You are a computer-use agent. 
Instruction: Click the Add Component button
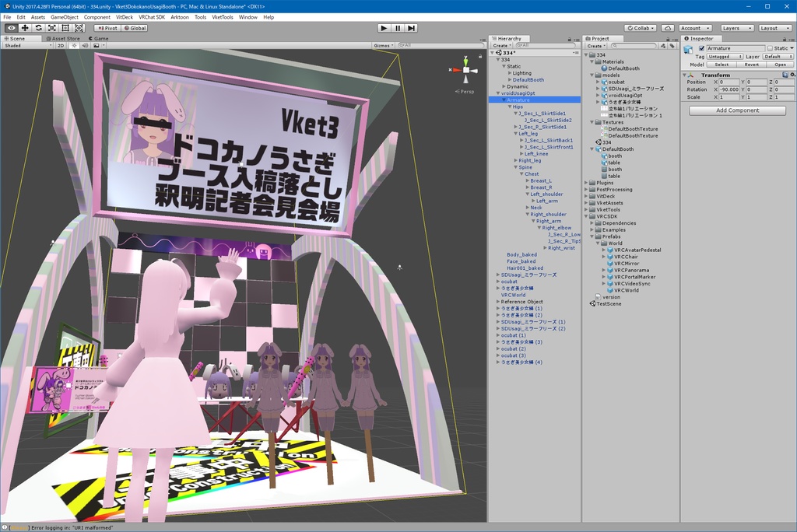tap(737, 110)
